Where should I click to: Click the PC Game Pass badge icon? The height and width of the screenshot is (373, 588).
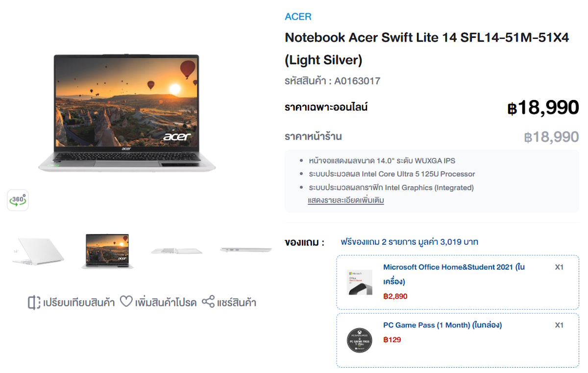[360, 340]
